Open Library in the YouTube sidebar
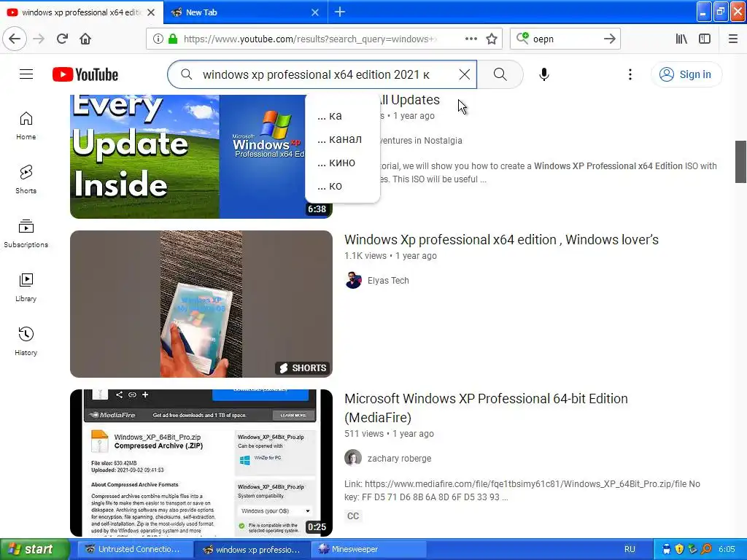Screen dimensions: 747x560 26,287
